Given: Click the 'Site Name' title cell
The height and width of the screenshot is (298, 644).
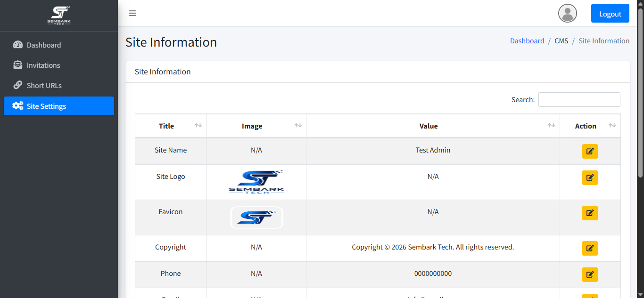Looking at the screenshot, I should pos(171,150).
